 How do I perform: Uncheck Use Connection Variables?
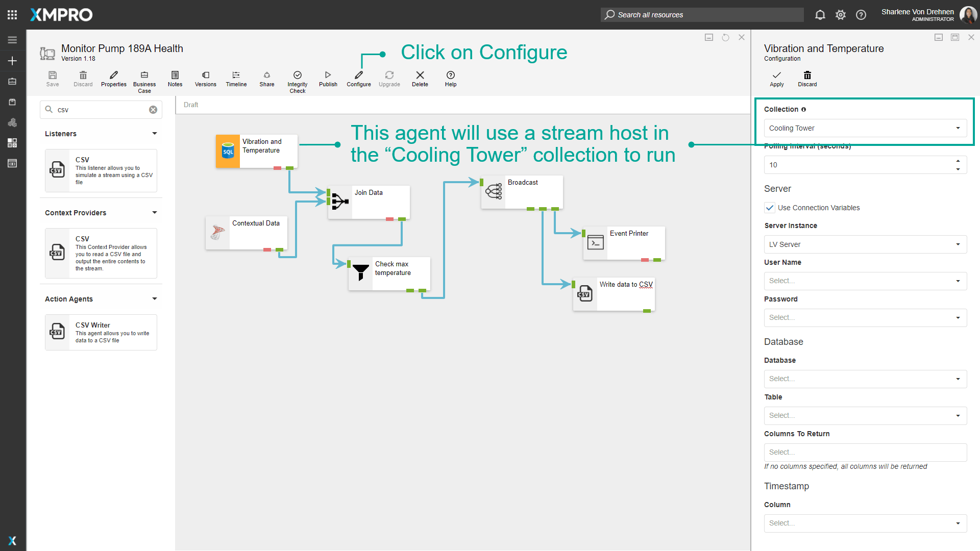click(x=770, y=208)
